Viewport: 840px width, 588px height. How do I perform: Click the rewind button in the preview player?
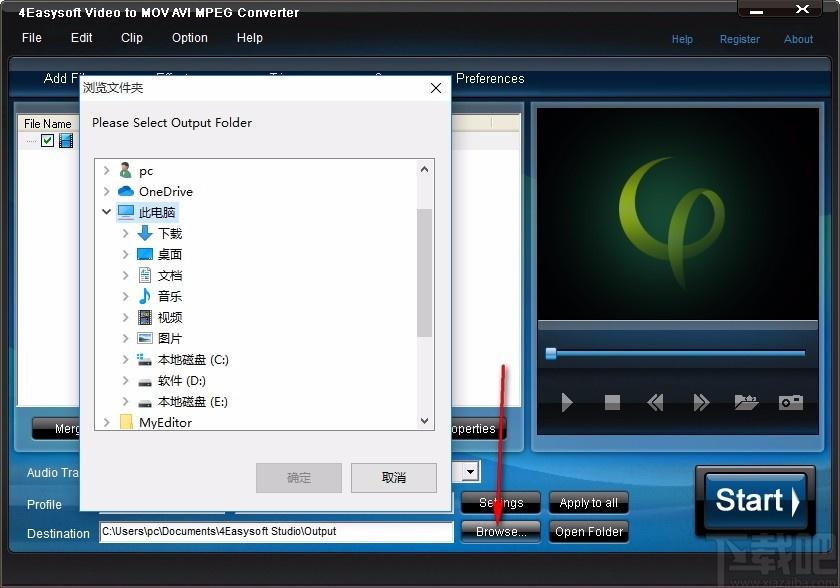[x=655, y=402]
